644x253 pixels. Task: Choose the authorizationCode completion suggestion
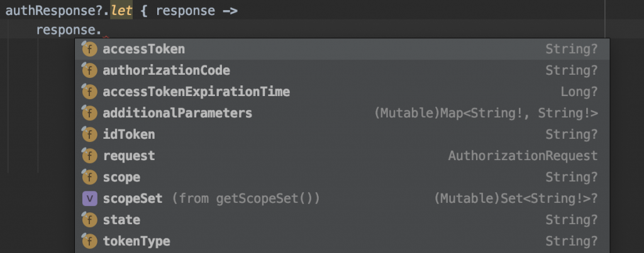(166, 70)
